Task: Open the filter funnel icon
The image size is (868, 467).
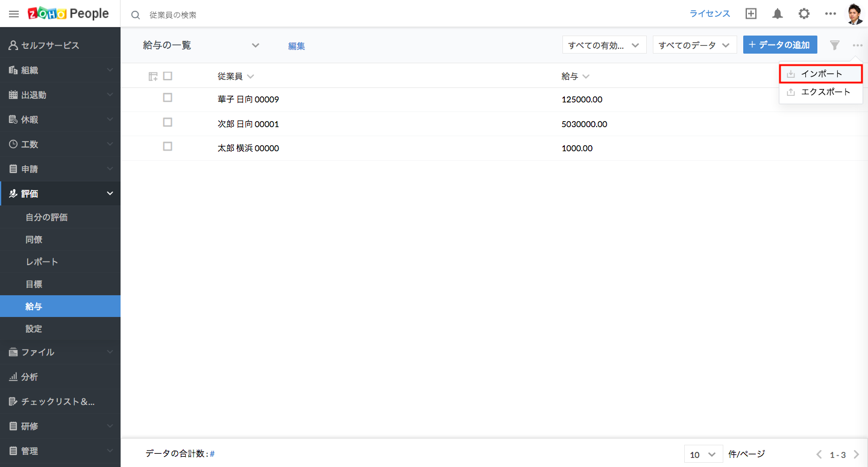Action: click(834, 45)
